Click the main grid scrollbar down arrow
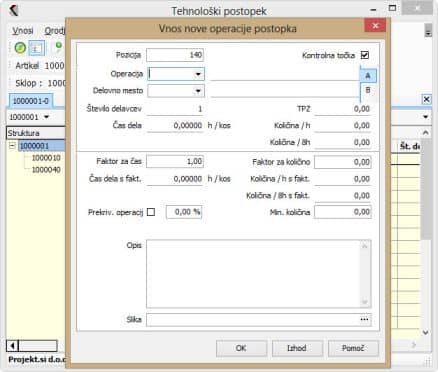438x372 pixels. tap(426, 332)
